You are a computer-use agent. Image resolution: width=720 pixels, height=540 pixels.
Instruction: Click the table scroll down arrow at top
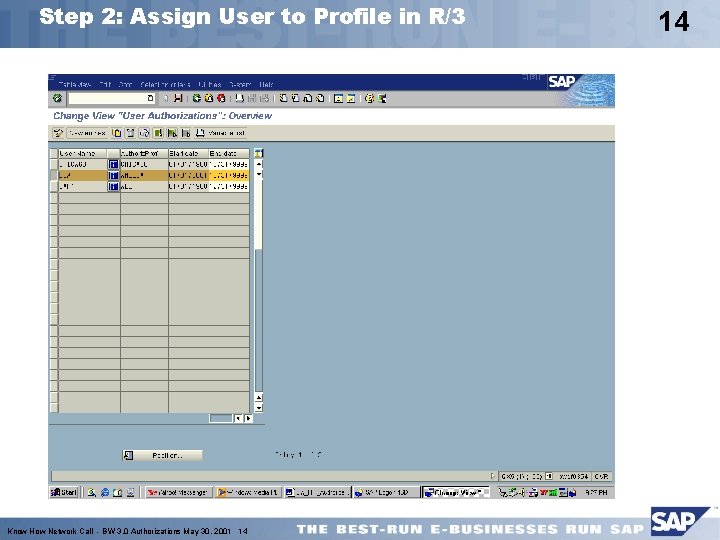pyautogui.click(x=259, y=174)
